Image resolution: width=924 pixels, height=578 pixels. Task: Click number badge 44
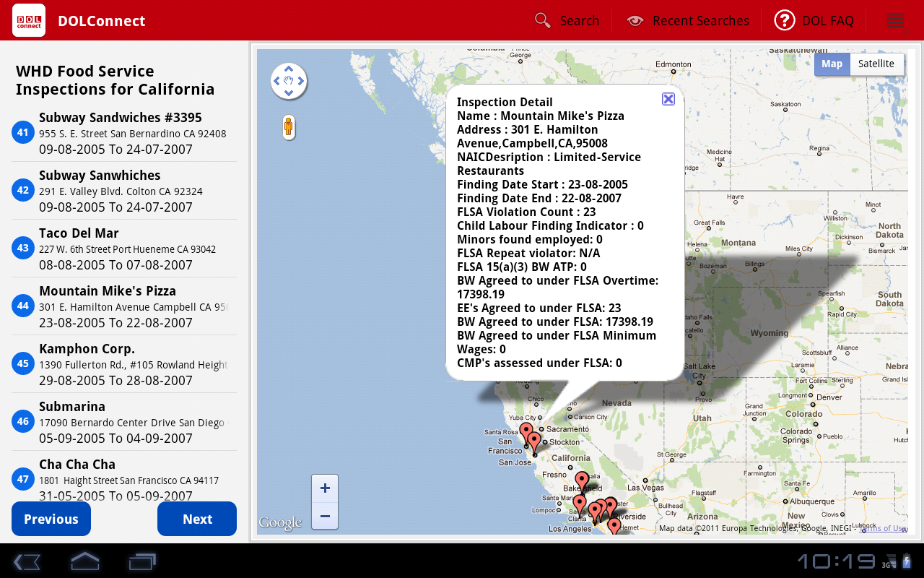(23, 306)
